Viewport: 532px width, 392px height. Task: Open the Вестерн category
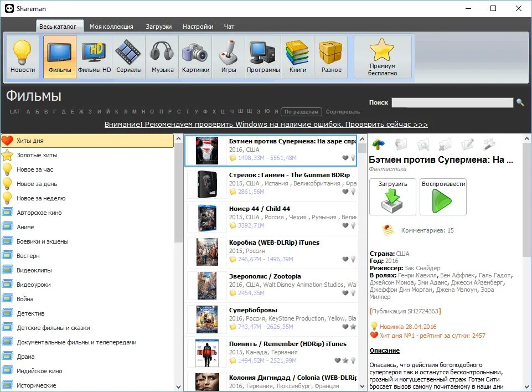tap(87, 256)
